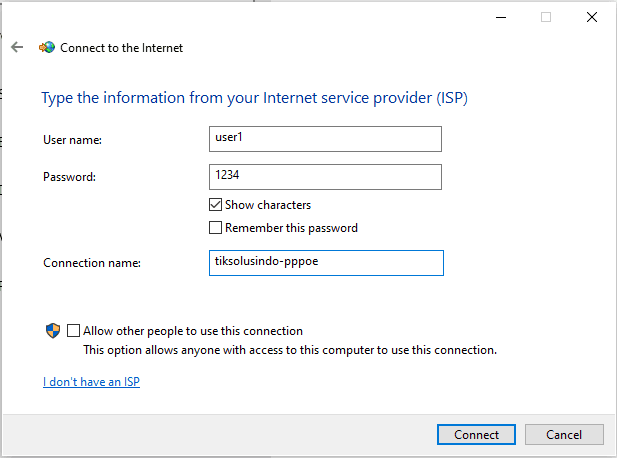This screenshot has height=458, width=617.
Task: Open the "I don't have an ISP" link
Action: point(91,382)
